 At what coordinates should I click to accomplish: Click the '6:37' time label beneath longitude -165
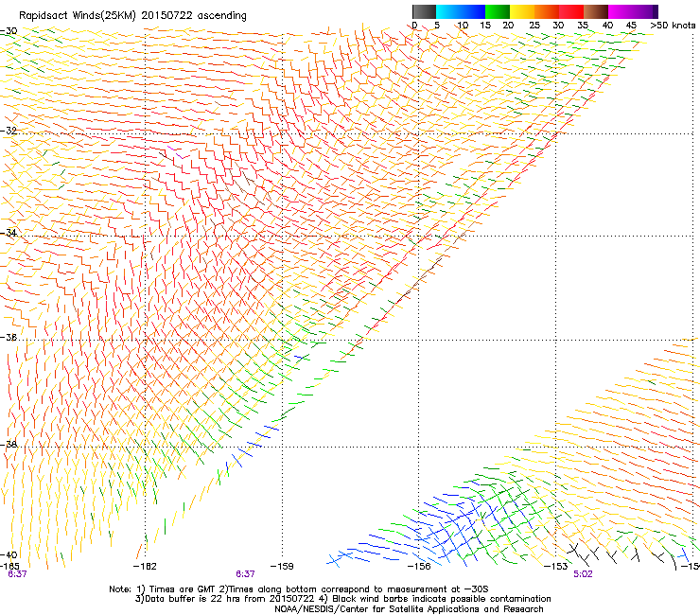pos(17,574)
